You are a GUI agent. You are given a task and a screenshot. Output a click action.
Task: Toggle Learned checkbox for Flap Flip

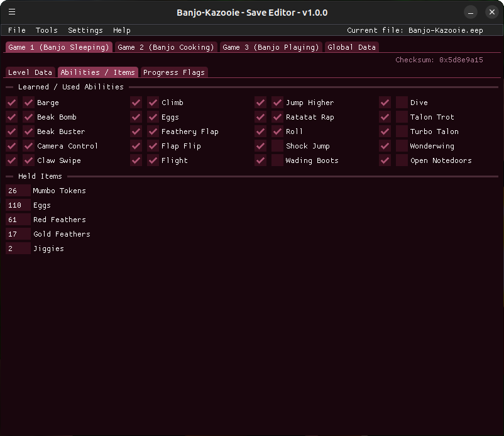(136, 146)
